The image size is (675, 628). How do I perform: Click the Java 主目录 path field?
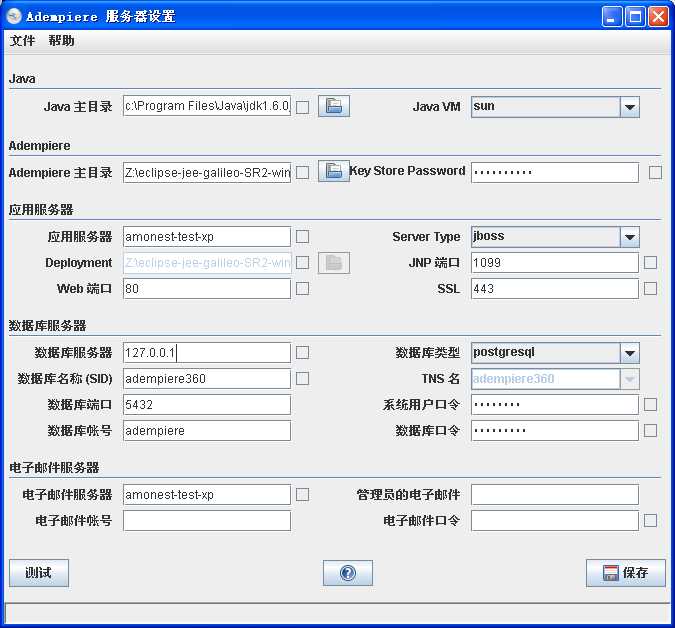(x=207, y=106)
